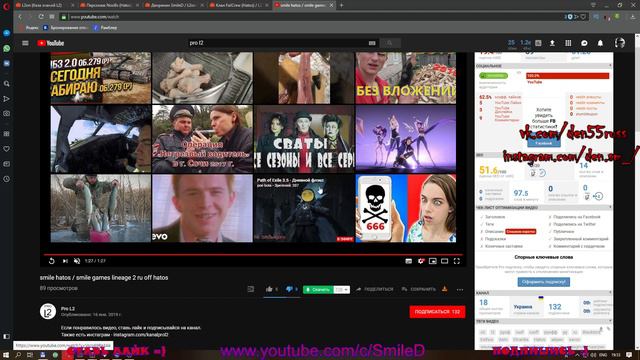The image size is (640, 360).
Task: Open the Без вложений suggested video thumbnail
Action: [406, 78]
